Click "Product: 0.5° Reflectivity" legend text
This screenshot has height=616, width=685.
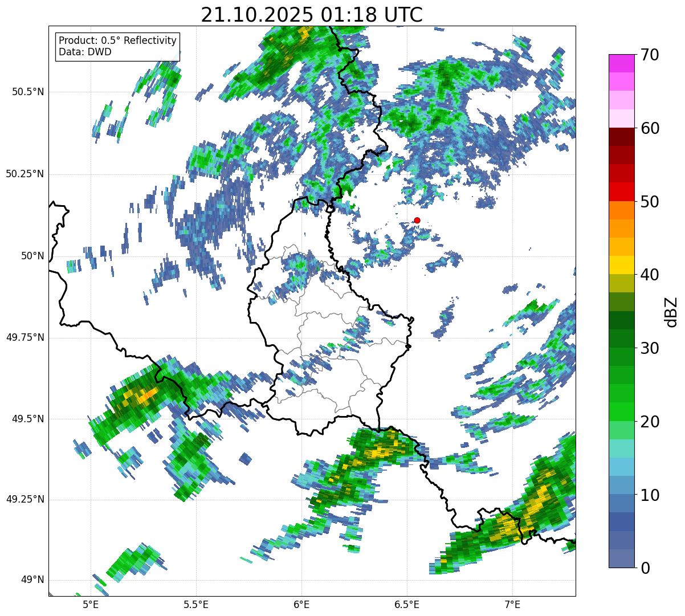tap(118, 40)
